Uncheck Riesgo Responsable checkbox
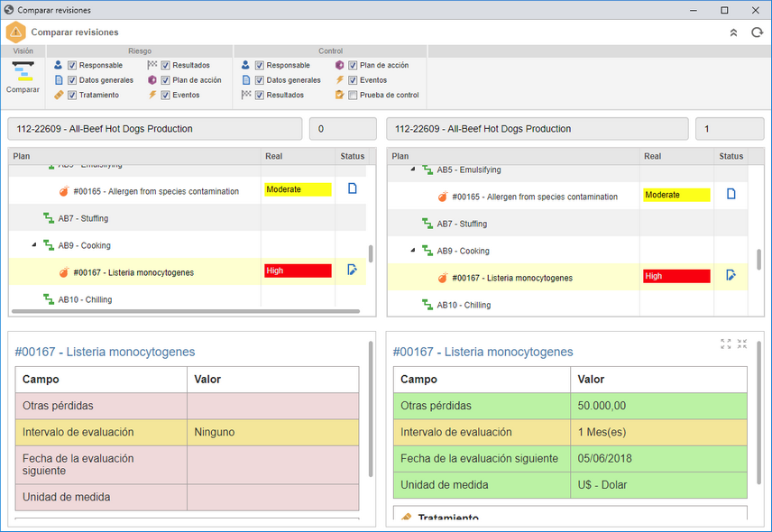This screenshot has height=532, width=772. (72, 66)
